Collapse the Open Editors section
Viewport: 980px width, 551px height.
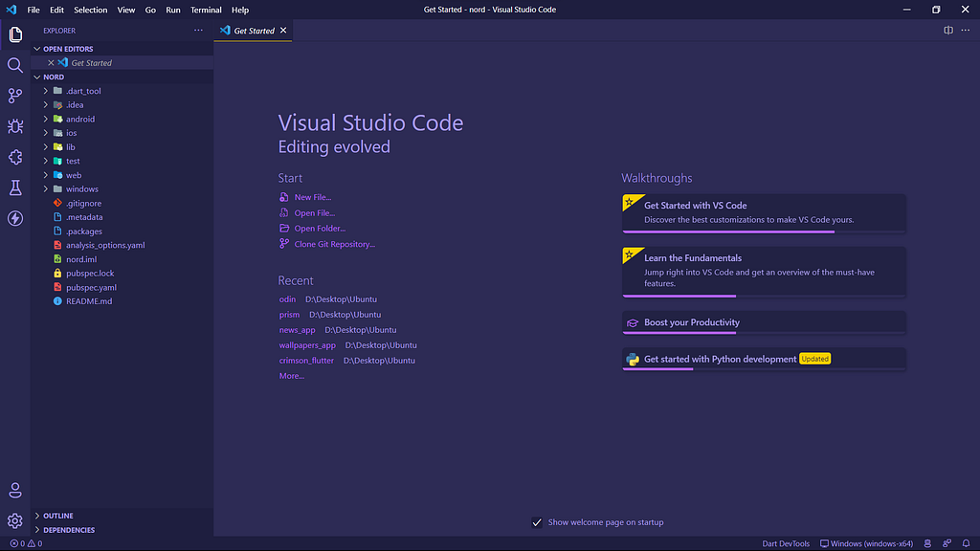(37, 49)
